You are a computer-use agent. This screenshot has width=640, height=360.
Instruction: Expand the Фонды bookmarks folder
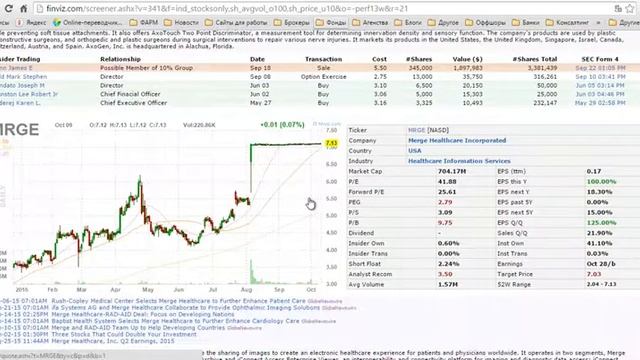[x=331, y=22]
